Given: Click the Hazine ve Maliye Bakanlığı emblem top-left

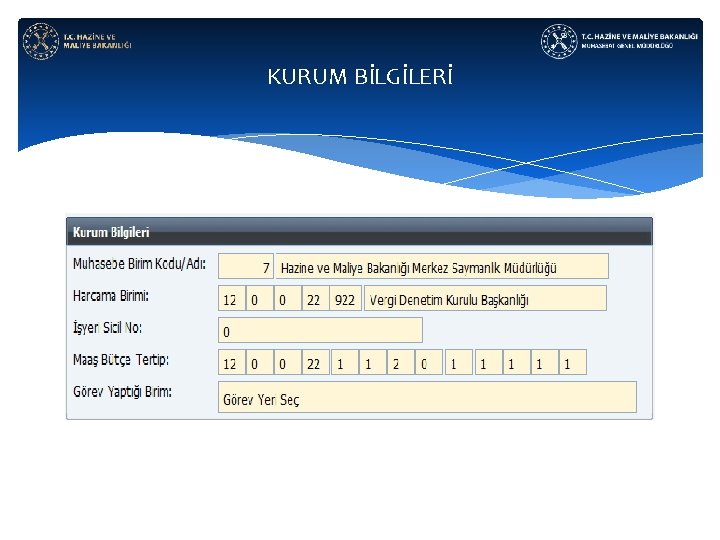Looking at the screenshot, I should coord(41,41).
